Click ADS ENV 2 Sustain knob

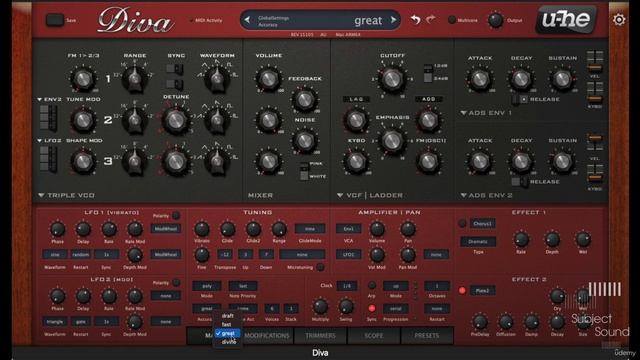click(x=562, y=162)
